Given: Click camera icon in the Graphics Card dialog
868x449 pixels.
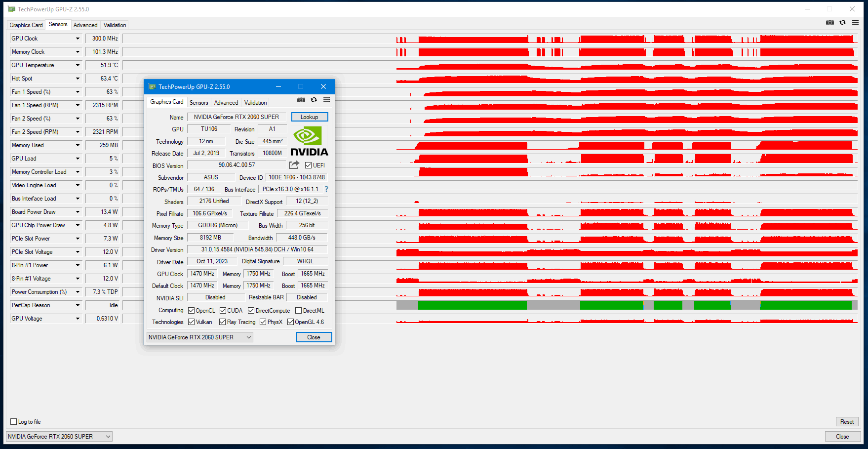Looking at the screenshot, I should coord(301,100).
